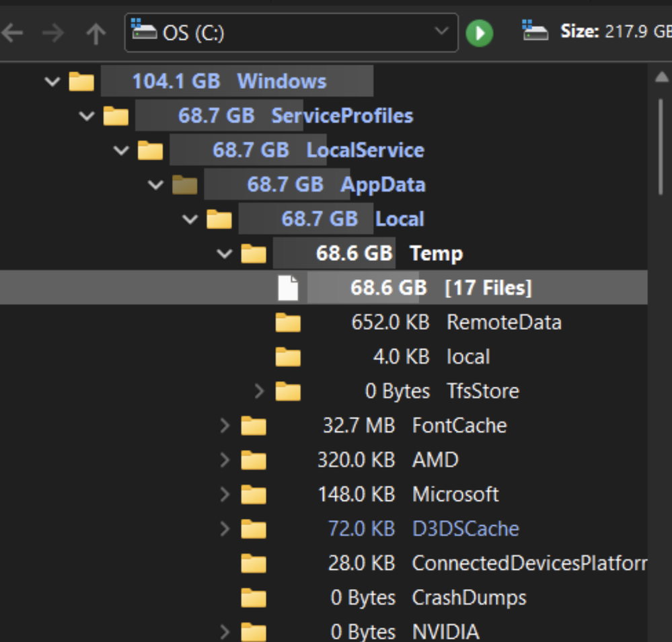Select the CrashDumps folder row
672x642 pixels.
pyautogui.click(x=324, y=598)
